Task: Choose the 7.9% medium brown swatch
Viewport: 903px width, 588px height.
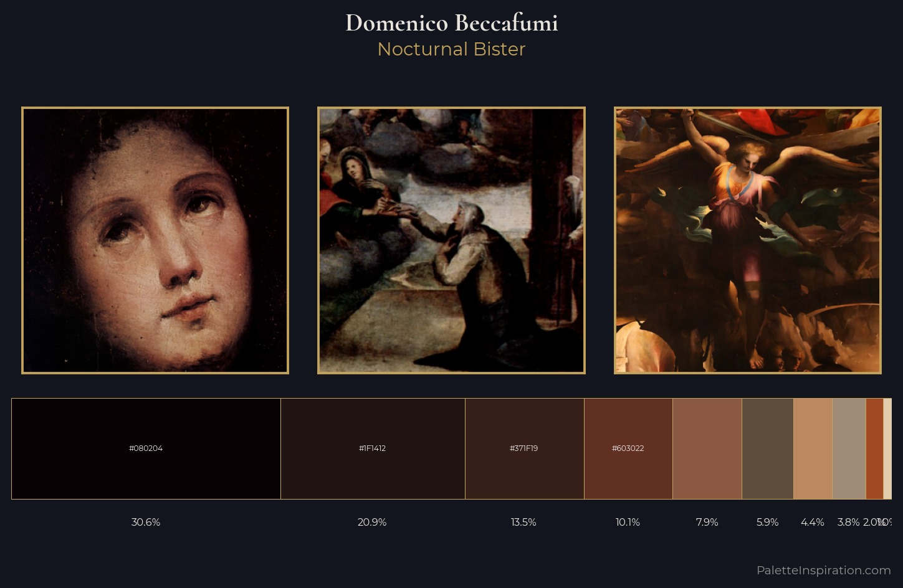Action: pos(707,448)
